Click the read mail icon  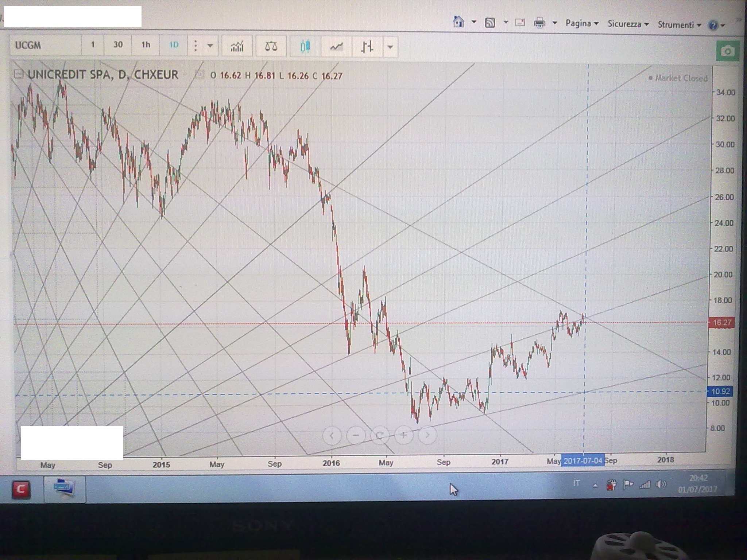coord(520,23)
